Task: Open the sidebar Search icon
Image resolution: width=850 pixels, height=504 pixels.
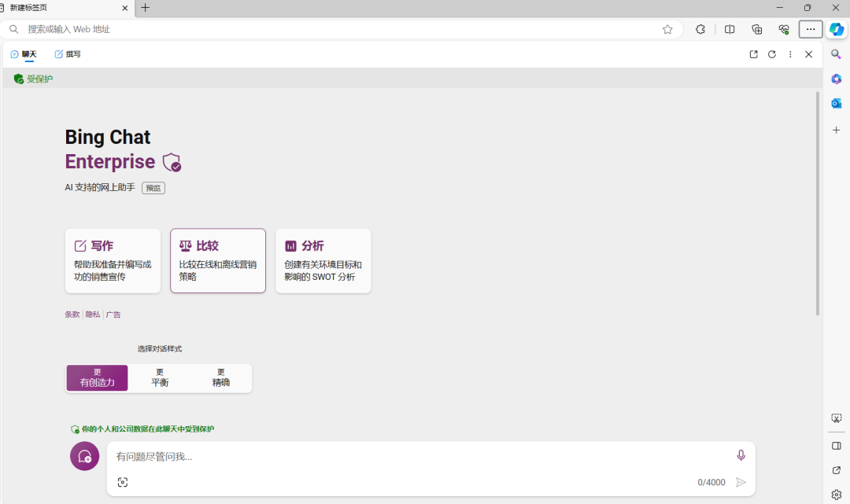Action: coord(837,54)
